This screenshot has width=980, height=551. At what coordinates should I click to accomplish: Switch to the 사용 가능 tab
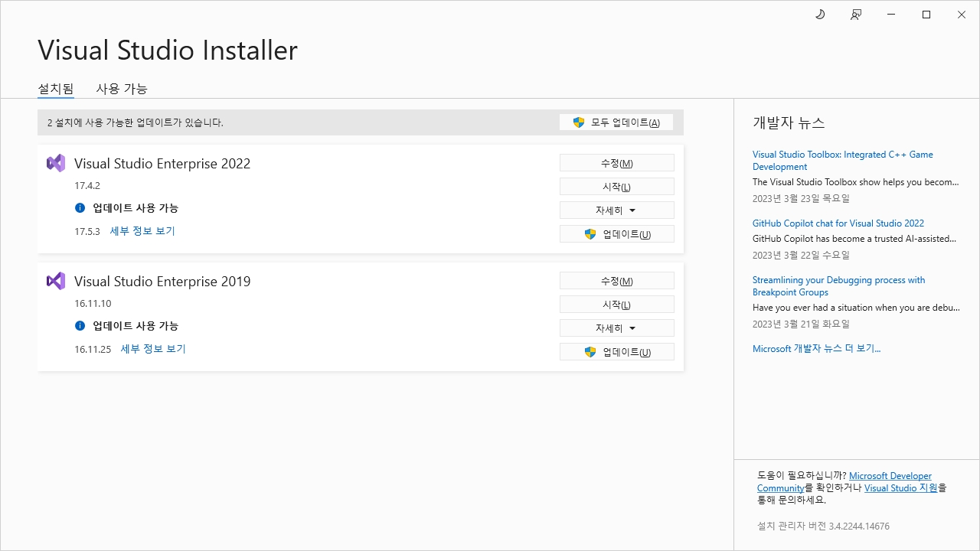click(x=122, y=89)
